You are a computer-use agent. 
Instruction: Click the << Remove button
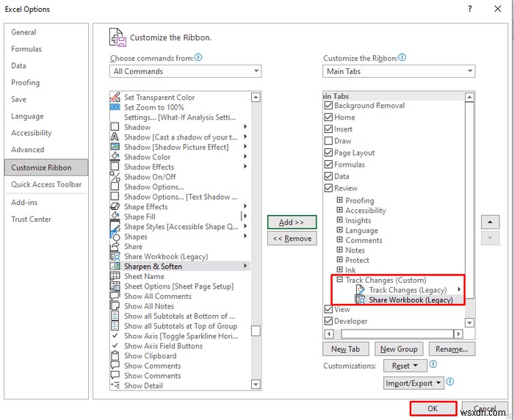click(292, 239)
